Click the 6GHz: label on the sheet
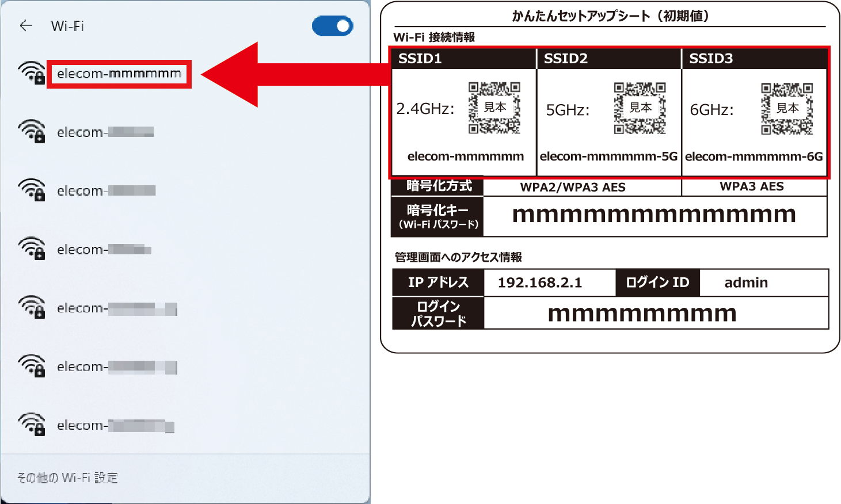Viewport: 841px width, 504px height. (x=711, y=110)
